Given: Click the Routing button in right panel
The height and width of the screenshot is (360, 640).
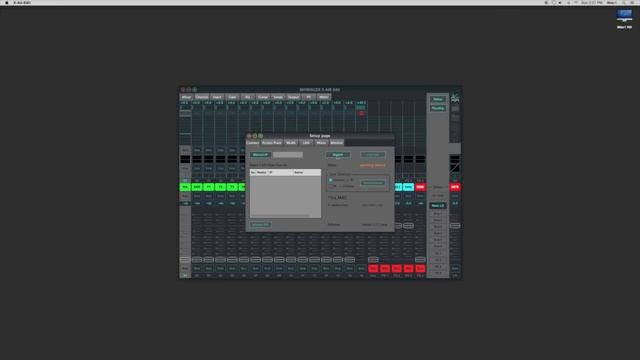Looking at the screenshot, I should pyautogui.click(x=438, y=108).
